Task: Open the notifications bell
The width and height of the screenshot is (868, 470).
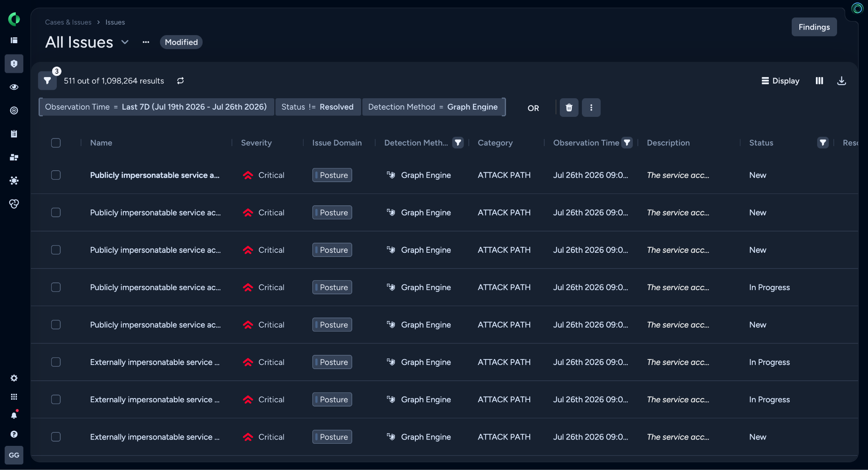Action: point(14,415)
